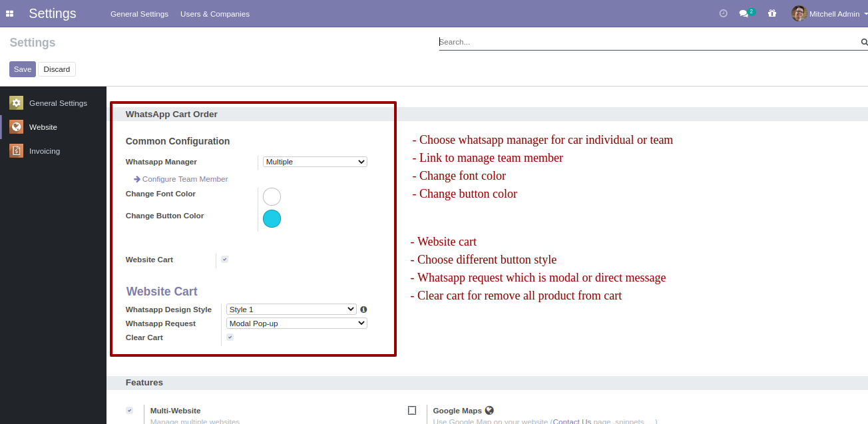Pick the white Change Font Color swatch
The width and height of the screenshot is (868, 424).
[272, 197]
